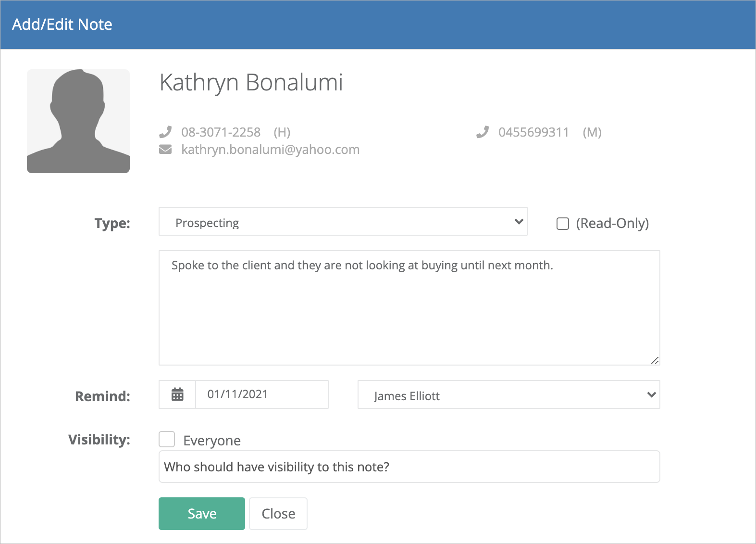Click the mobile phone icon
Screen dimensions: 756x544
click(x=483, y=132)
